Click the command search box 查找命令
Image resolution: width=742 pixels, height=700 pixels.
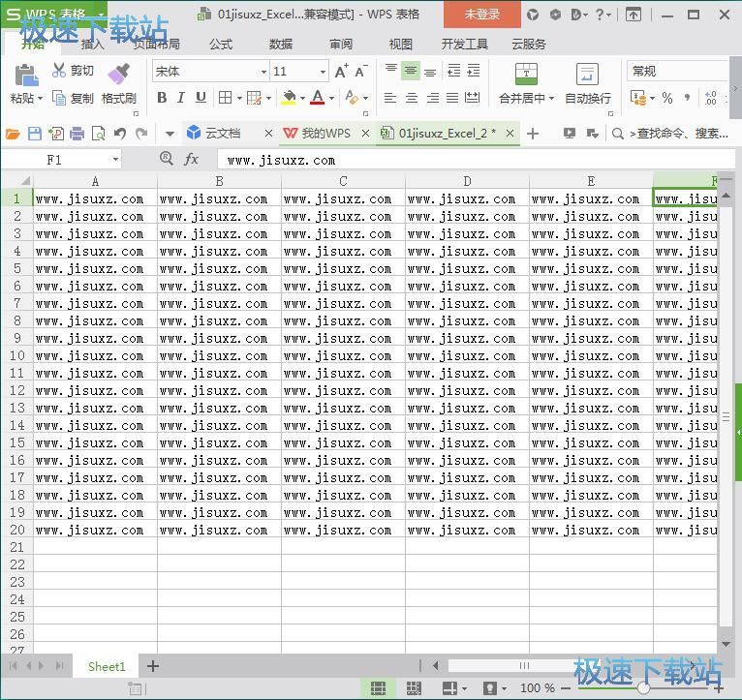[669, 134]
